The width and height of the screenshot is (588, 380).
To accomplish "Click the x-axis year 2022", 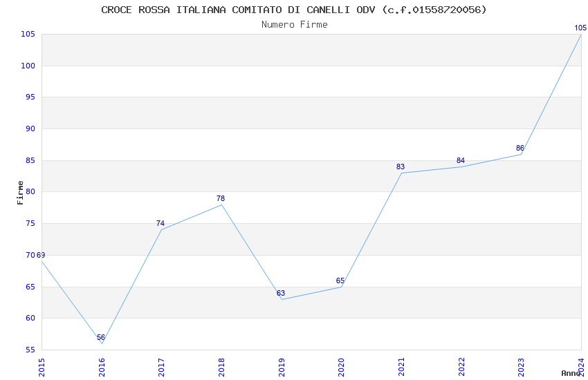I will [x=461, y=368].
